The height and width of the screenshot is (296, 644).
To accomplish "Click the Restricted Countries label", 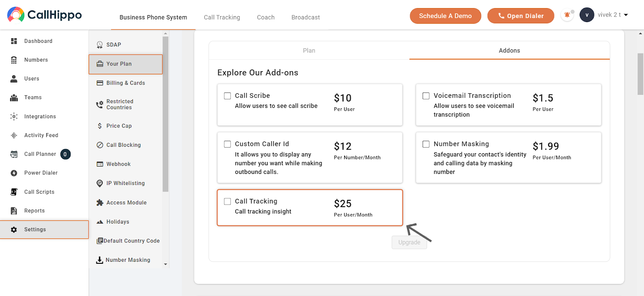I will [120, 105].
